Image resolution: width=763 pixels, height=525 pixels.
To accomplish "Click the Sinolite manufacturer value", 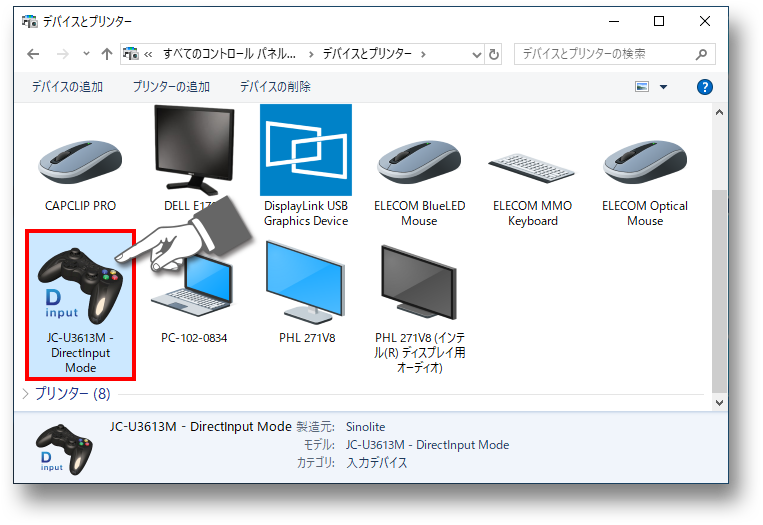I will (x=365, y=427).
